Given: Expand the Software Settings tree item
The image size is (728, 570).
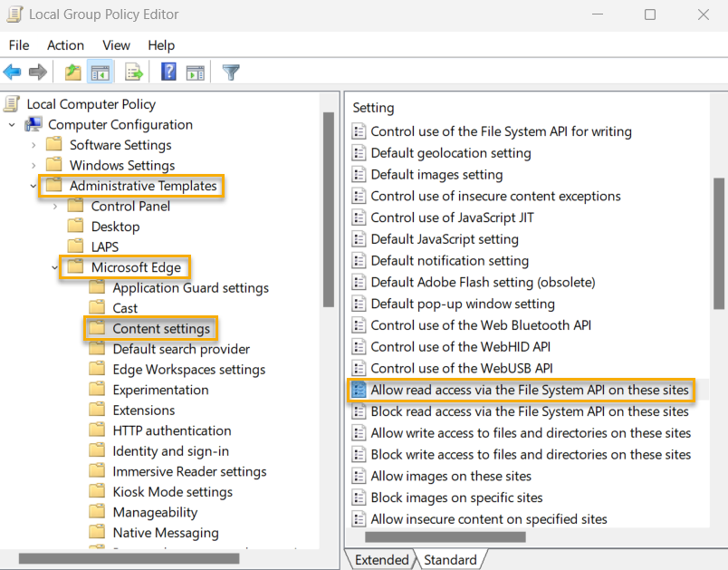Looking at the screenshot, I should 33,144.
